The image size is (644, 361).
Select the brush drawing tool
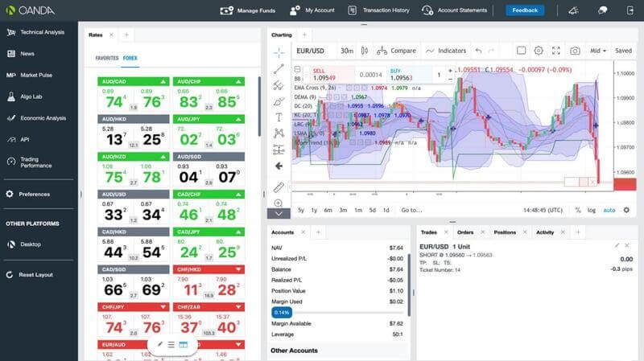(x=279, y=101)
